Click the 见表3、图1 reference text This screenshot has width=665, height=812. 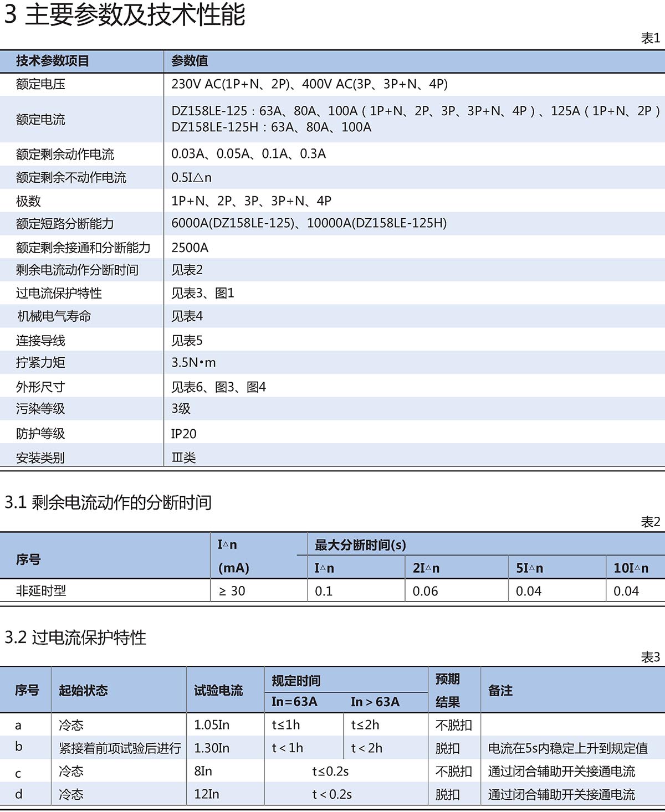(202, 293)
